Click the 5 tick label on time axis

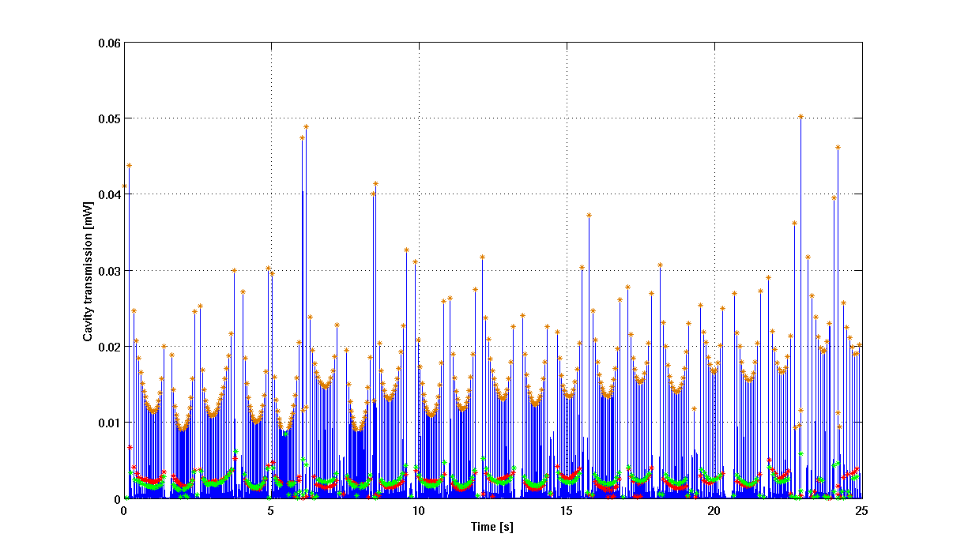click(271, 510)
